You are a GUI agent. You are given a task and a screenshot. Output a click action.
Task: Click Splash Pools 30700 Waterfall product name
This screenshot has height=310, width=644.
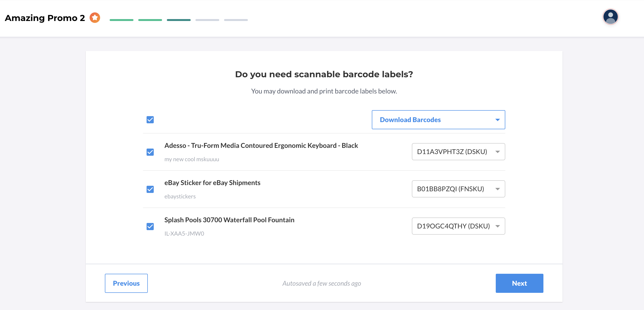click(229, 220)
